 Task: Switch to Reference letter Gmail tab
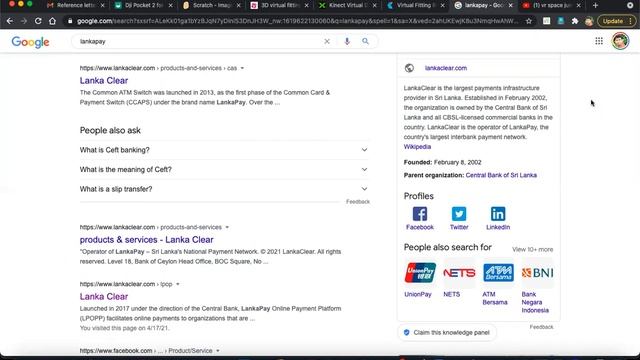click(x=75, y=5)
